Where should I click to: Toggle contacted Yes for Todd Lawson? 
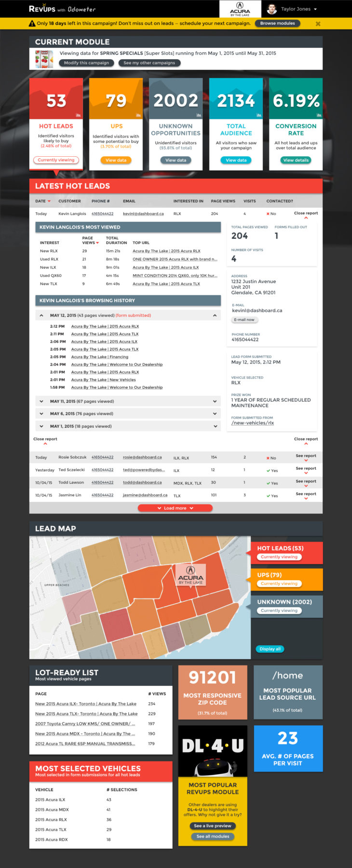tap(272, 483)
